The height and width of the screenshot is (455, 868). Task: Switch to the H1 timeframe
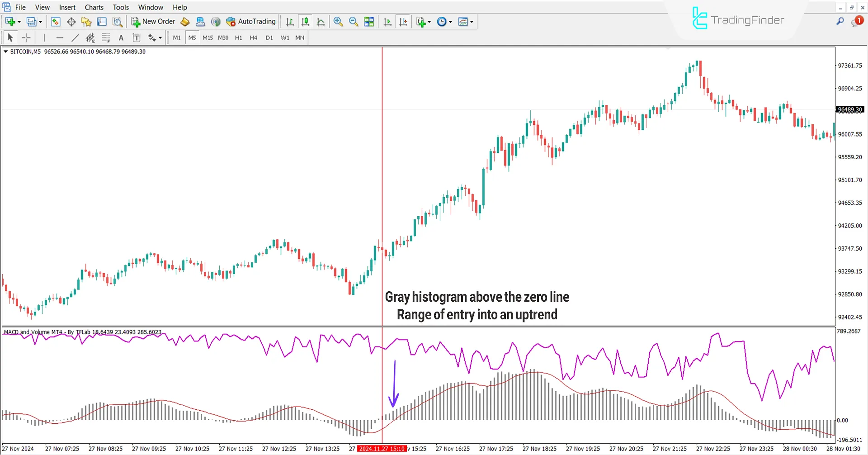[238, 38]
